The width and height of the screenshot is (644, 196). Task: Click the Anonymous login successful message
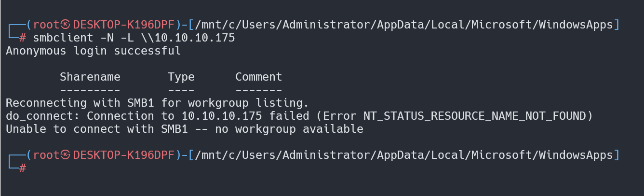pyautogui.click(x=94, y=51)
